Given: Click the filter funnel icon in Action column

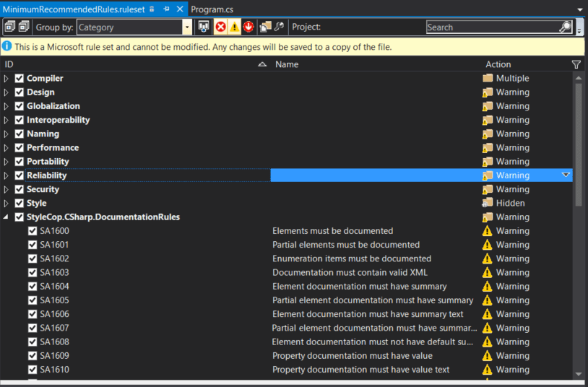Looking at the screenshot, I should [x=576, y=64].
